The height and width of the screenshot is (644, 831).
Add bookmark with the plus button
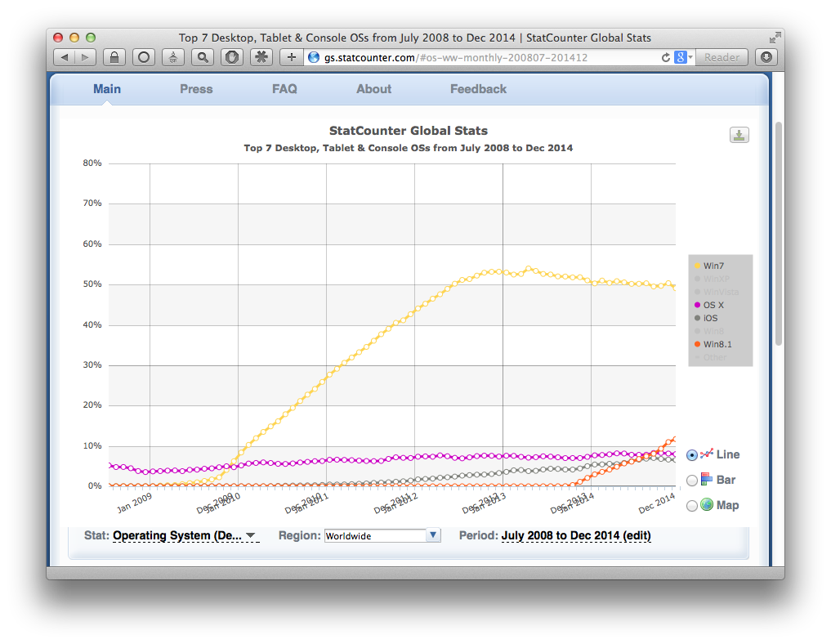292,57
